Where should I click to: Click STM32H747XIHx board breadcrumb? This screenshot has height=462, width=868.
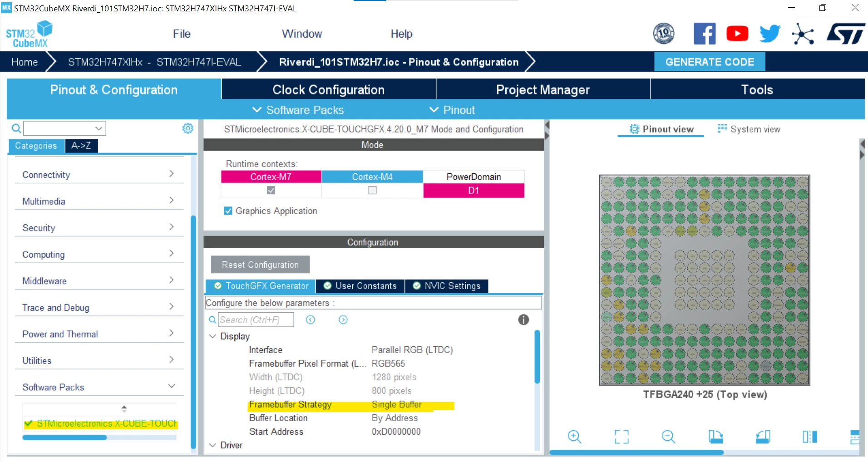point(154,62)
